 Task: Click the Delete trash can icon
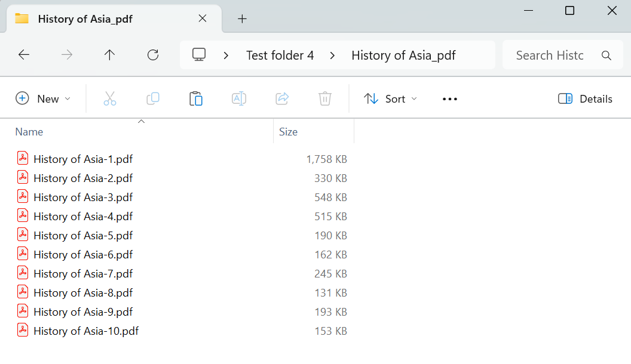325,99
